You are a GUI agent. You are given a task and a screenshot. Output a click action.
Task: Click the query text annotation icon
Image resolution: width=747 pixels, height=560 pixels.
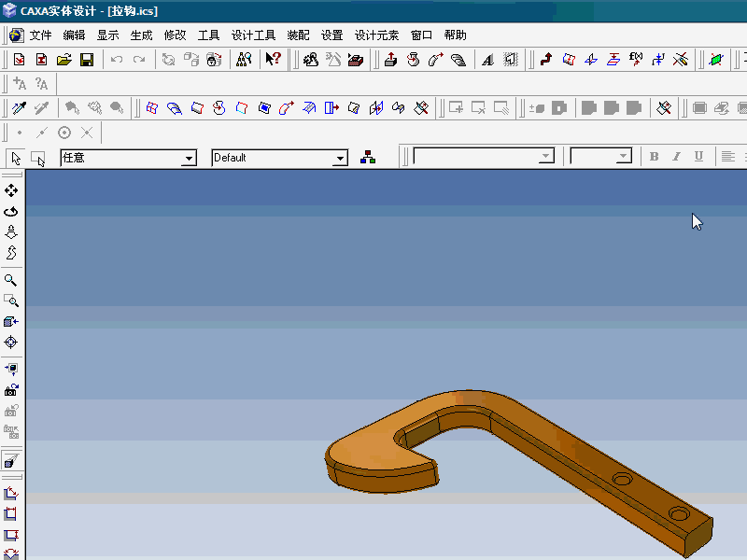(41, 84)
